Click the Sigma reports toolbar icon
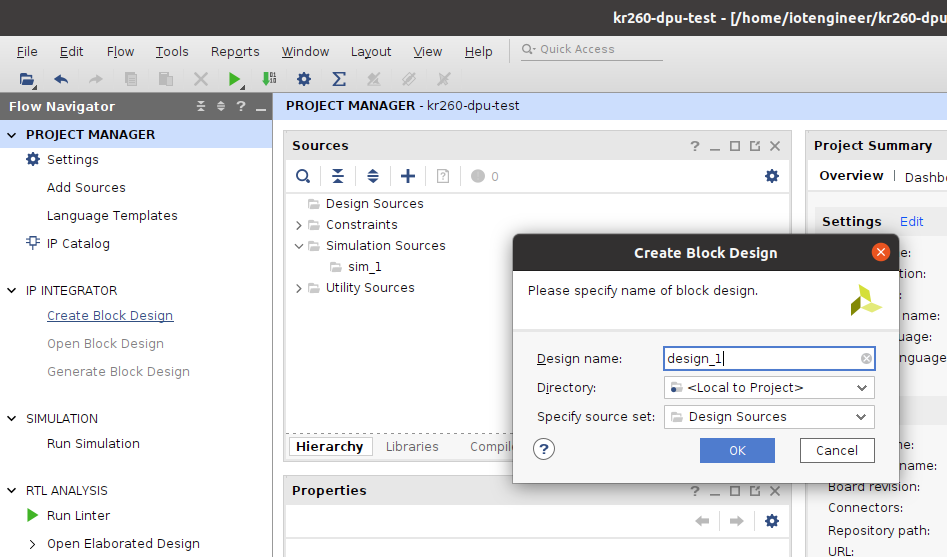This screenshot has height=557, width=947. tap(339, 79)
